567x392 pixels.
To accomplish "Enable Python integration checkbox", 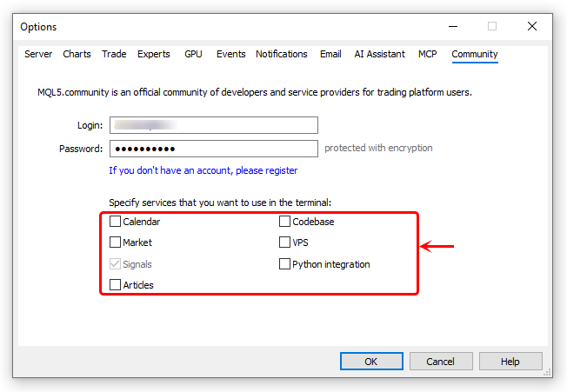I will click(284, 264).
